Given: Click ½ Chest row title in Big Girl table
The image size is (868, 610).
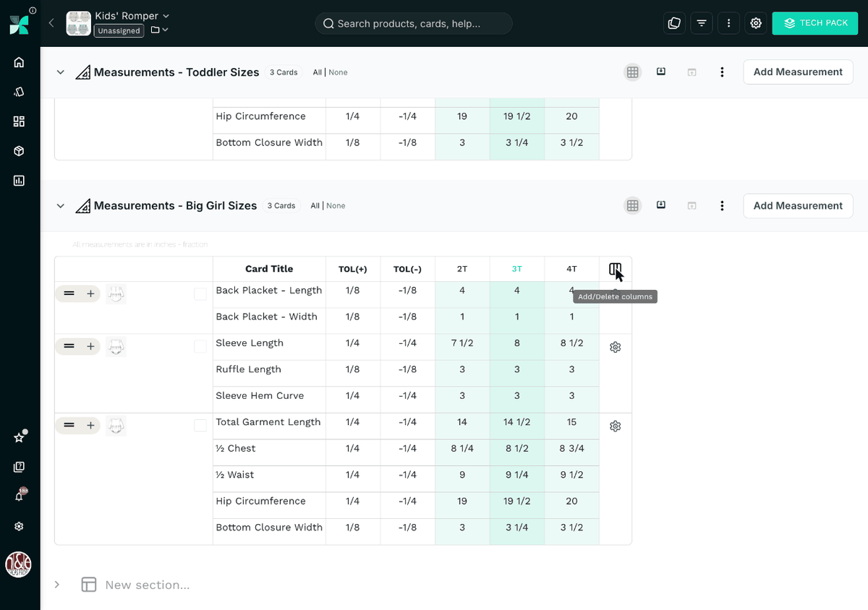Looking at the screenshot, I should (236, 449).
